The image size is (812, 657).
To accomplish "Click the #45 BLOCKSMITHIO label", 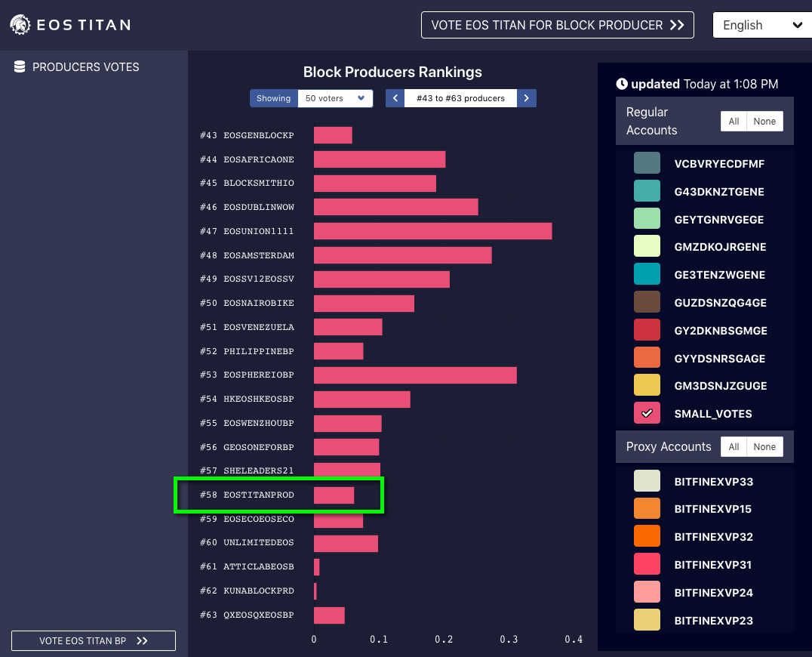I will click(247, 183).
